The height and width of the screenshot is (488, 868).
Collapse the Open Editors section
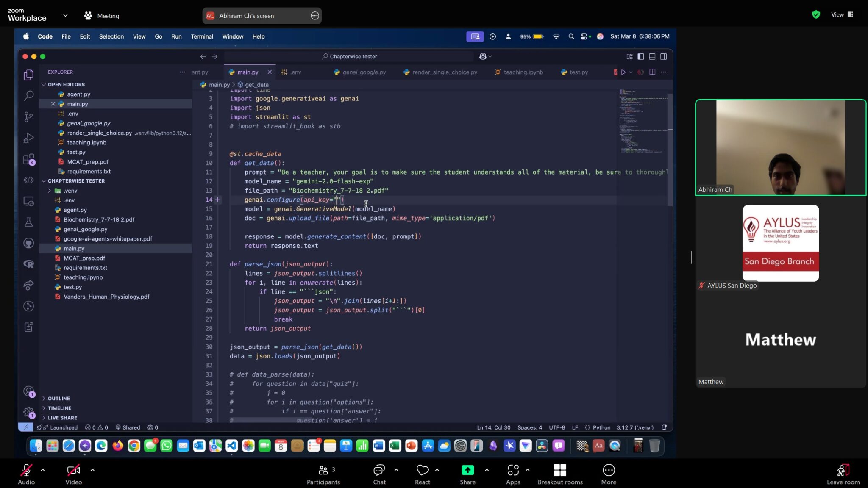pos(66,84)
